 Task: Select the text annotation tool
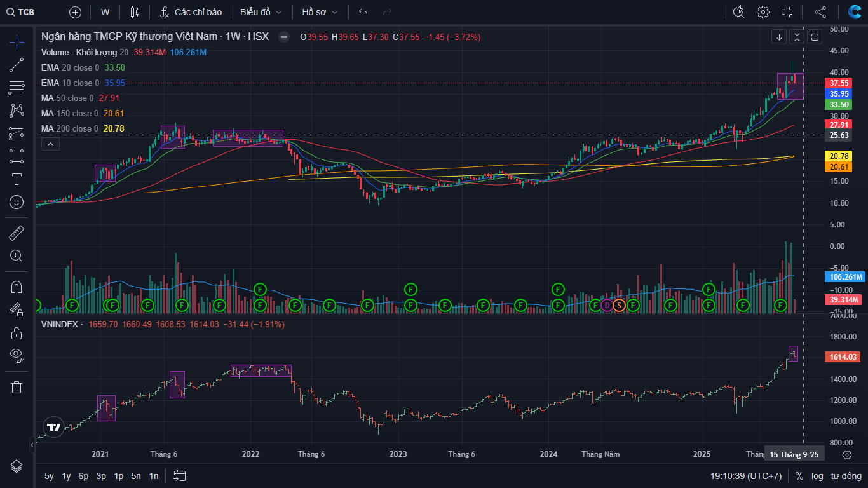17,179
